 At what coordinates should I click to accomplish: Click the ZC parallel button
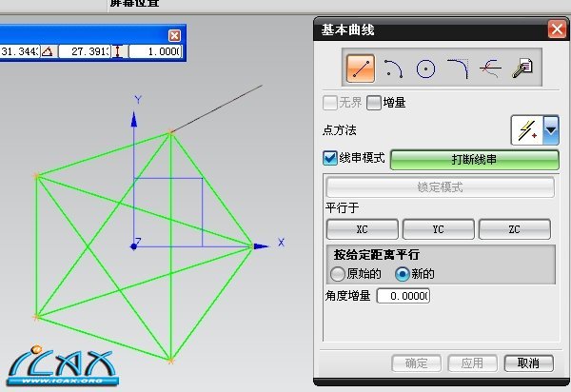point(514,229)
